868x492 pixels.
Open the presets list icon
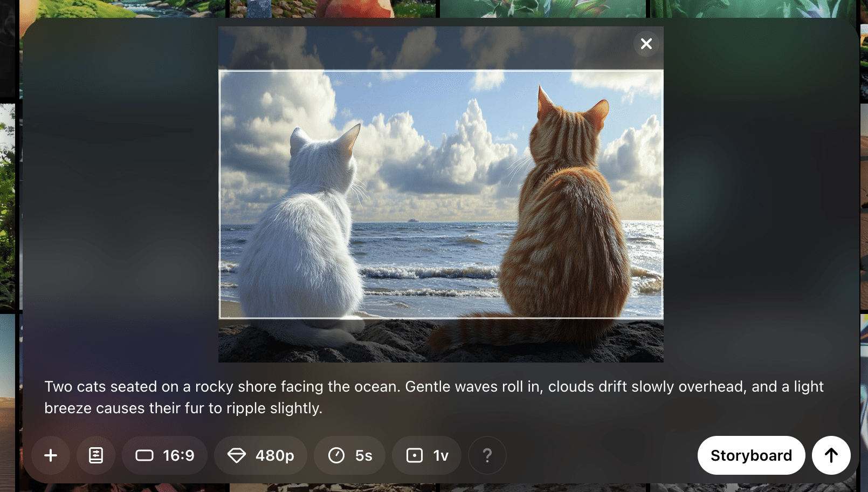click(x=96, y=455)
